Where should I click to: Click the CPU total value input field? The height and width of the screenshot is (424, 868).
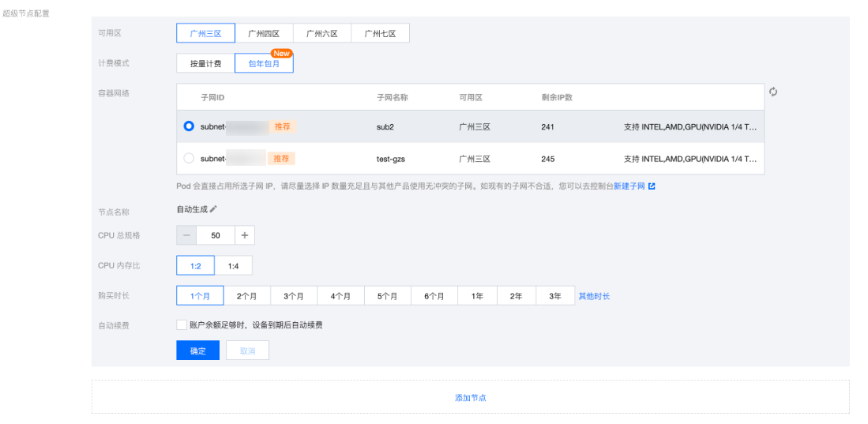215,235
